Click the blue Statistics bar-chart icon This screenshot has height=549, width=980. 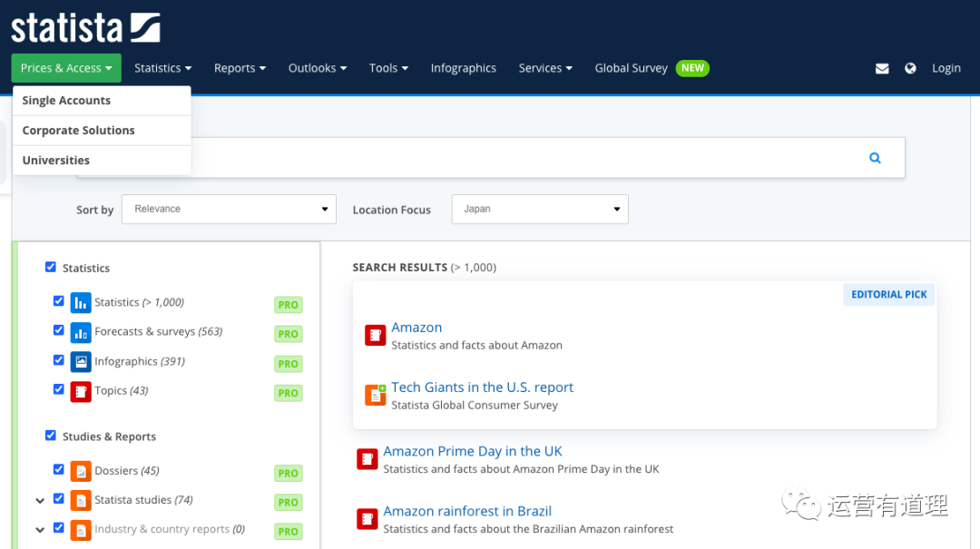81,303
